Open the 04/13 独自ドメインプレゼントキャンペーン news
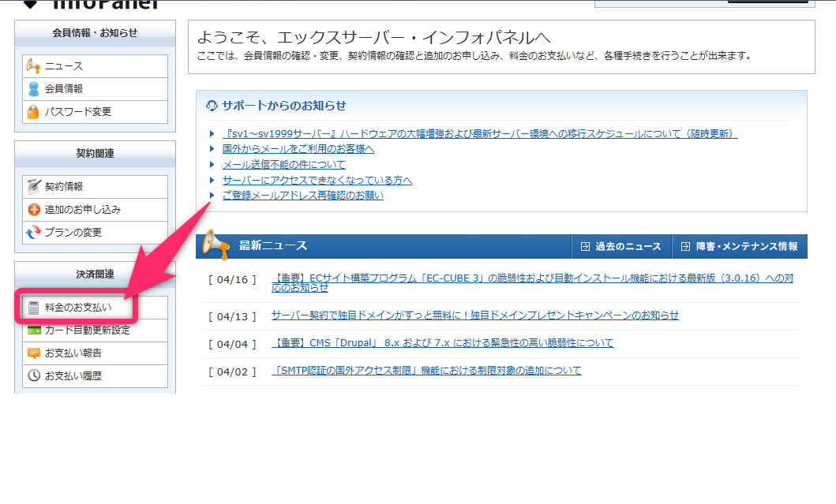Viewport: 836px width, 504px height. coord(475,315)
